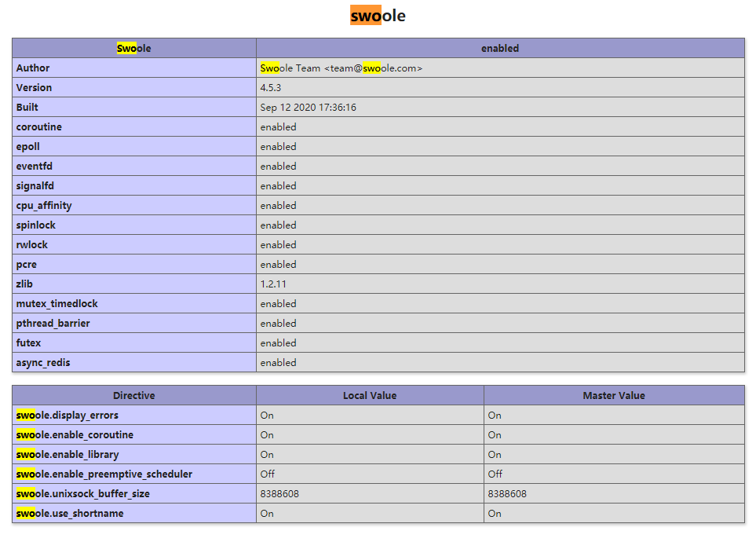Image resolution: width=756 pixels, height=542 pixels.
Task: Select the 'Swoole' table header cell
Action: [x=134, y=48]
